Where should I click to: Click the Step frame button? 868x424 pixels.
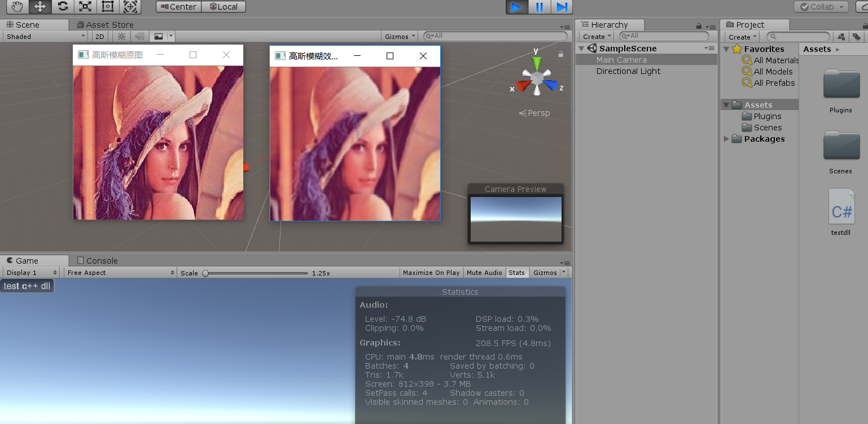(x=562, y=7)
